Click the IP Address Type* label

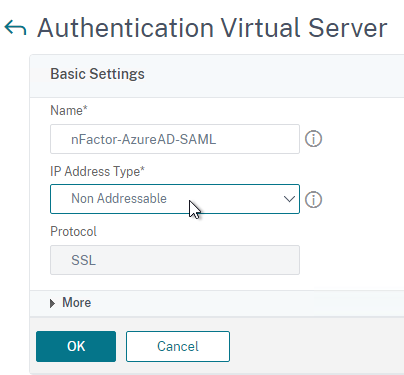point(97,172)
